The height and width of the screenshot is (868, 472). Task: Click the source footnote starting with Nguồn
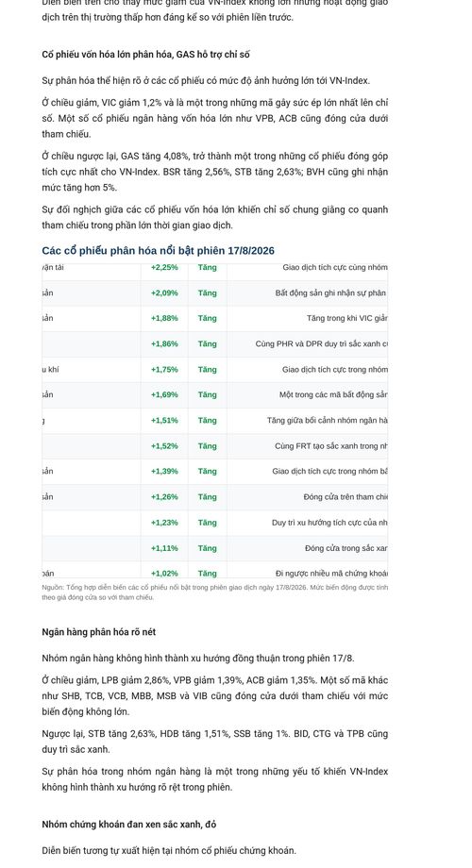[215, 593]
